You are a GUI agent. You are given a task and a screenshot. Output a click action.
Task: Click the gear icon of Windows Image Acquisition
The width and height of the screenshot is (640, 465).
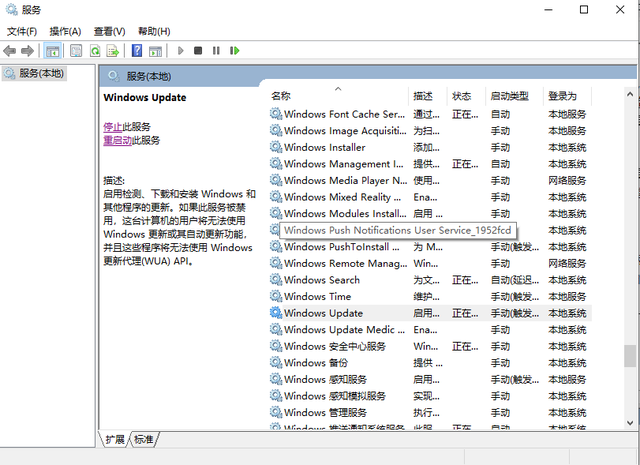pos(276,131)
